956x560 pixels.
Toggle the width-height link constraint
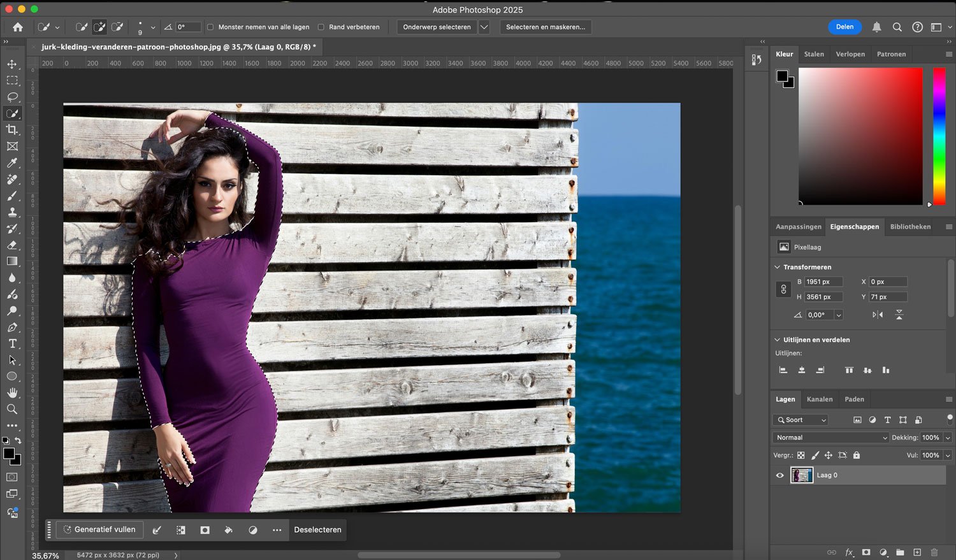783,289
